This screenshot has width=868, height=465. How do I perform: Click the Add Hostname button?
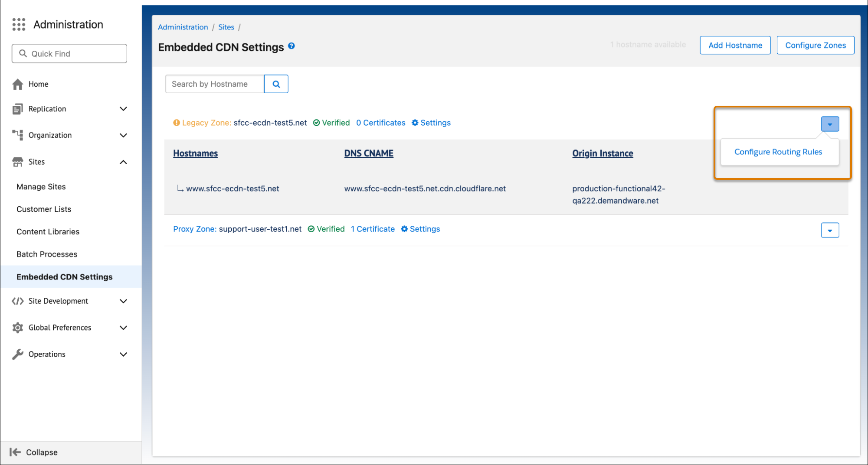735,45
